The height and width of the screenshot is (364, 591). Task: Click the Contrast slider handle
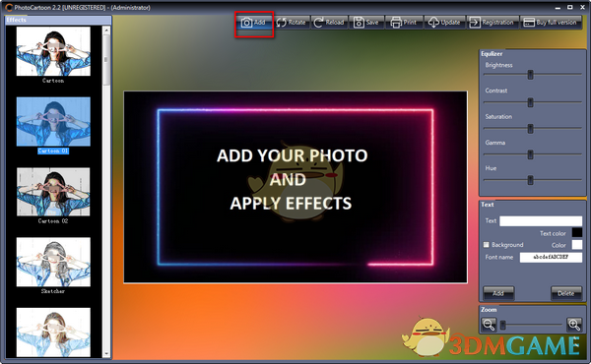[x=530, y=102]
